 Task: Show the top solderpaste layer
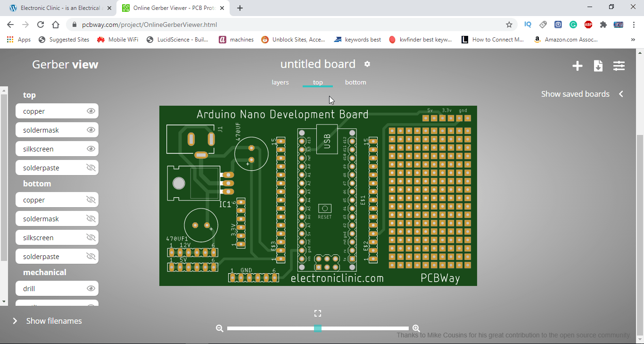pyautogui.click(x=91, y=168)
